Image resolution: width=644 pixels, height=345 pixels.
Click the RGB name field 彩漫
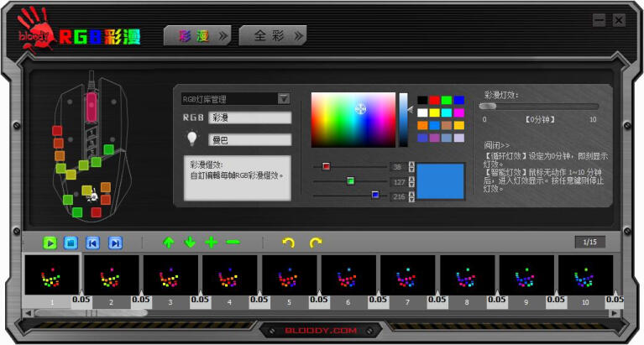click(x=249, y=118)
